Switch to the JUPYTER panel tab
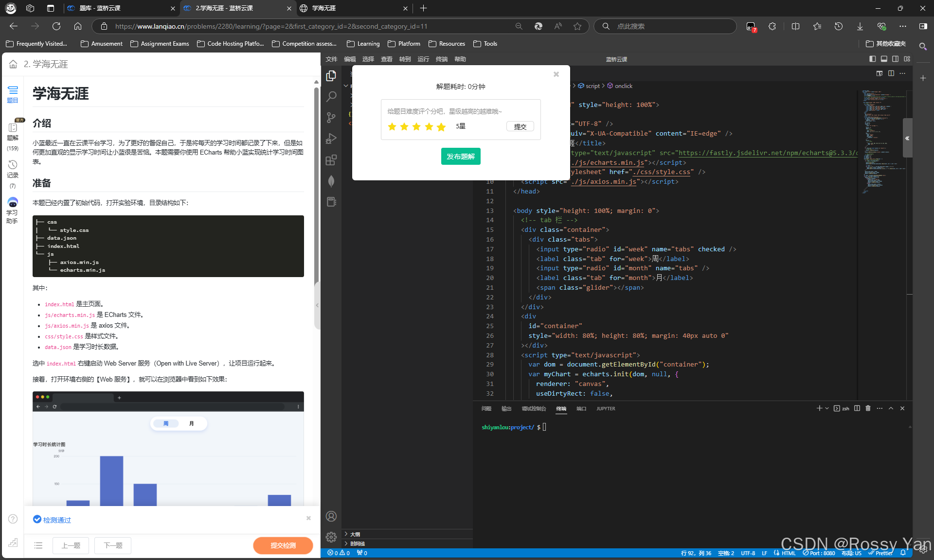This screenshot has height=560, width=934. coord(606,408)
